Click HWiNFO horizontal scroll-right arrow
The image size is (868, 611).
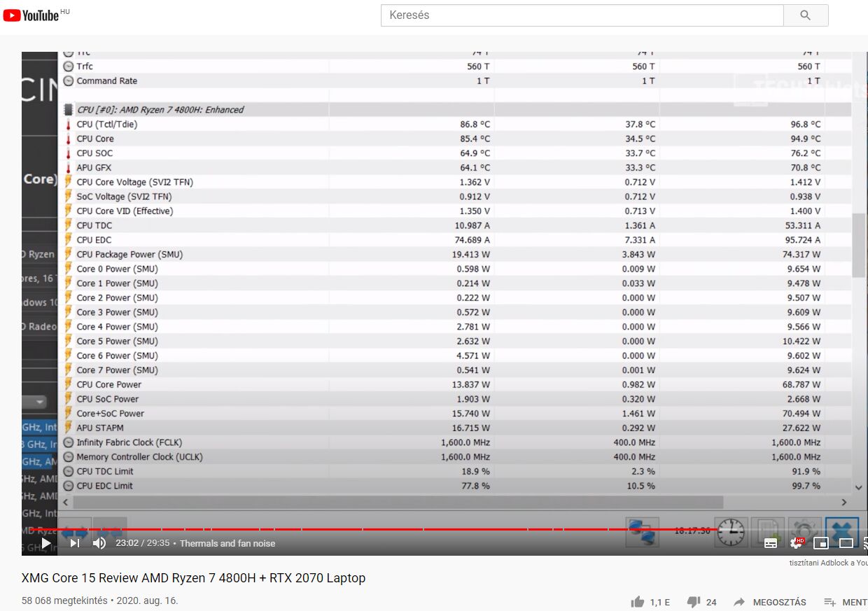(x=843, y=502)
